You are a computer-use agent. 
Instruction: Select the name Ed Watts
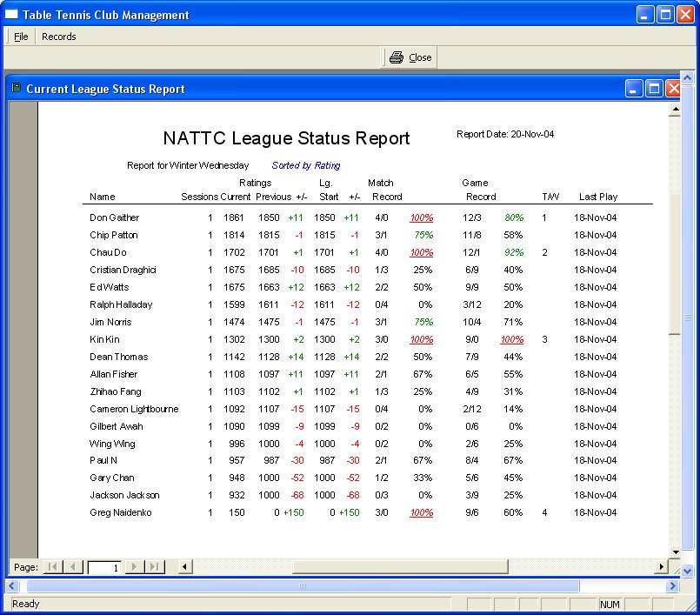[x=110, y=287]
